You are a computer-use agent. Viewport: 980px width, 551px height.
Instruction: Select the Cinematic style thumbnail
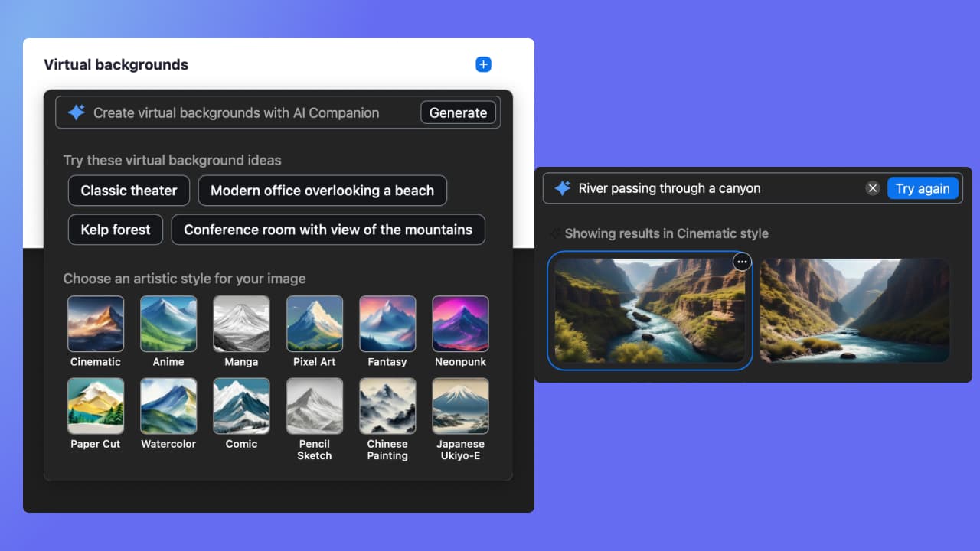click(x=96, y=324)
